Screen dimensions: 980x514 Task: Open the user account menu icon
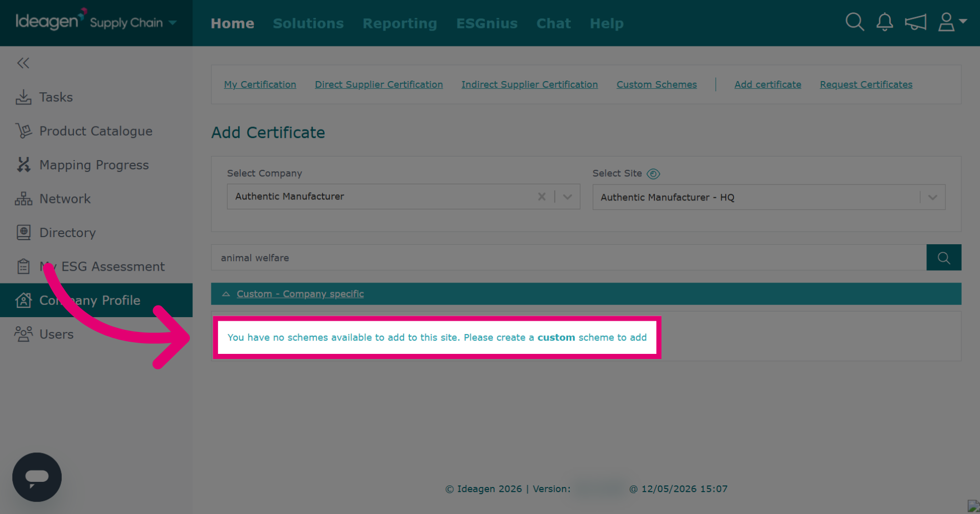pyautogui.click(x=952, y=22)
